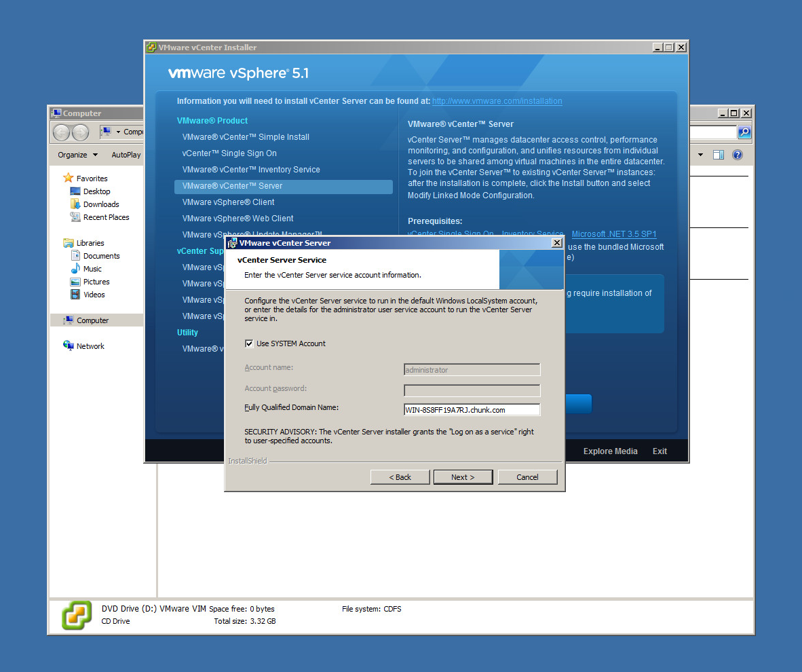Toggle the preview pane icon in Explorer

(x=719, y=155)
